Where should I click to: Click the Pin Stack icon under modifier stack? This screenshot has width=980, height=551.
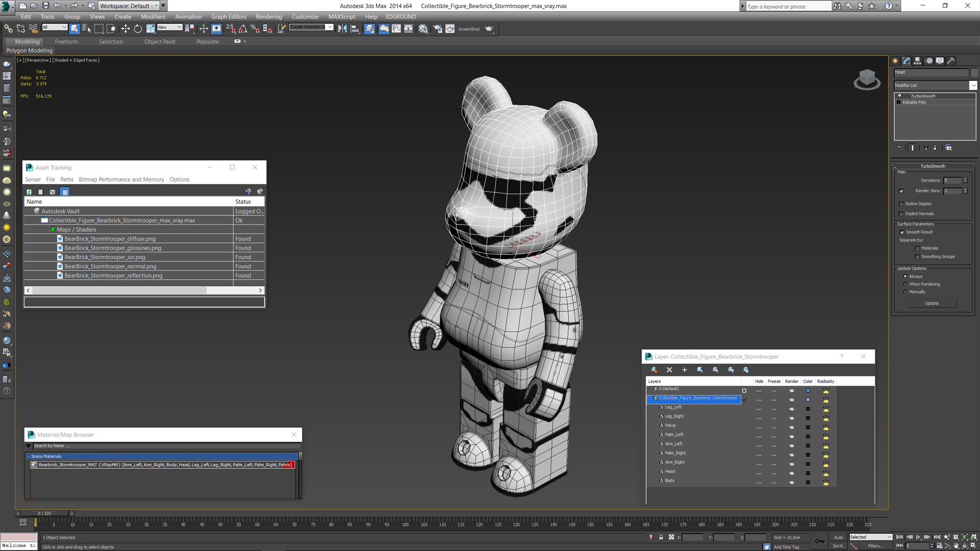899,148
